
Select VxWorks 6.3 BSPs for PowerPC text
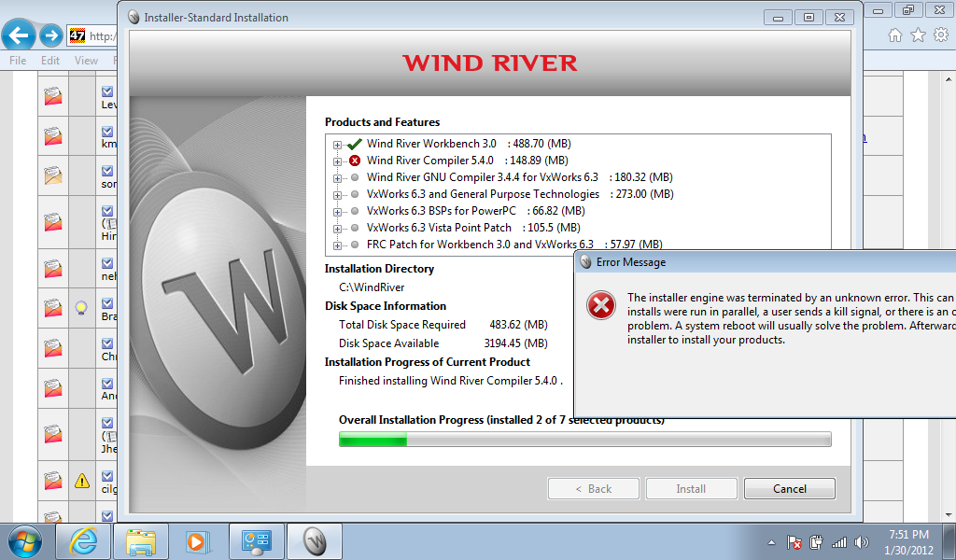pyautogui.click(x=442, y=211)
